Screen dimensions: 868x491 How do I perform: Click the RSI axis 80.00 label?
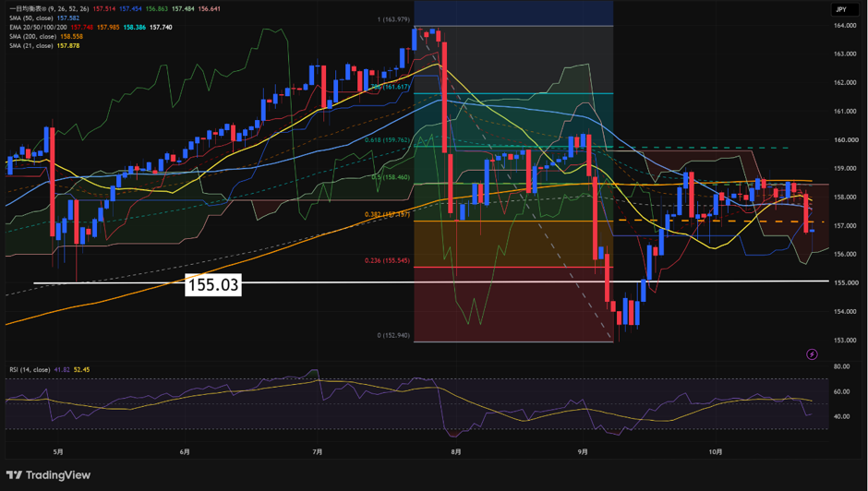click(x=842, y=366)
